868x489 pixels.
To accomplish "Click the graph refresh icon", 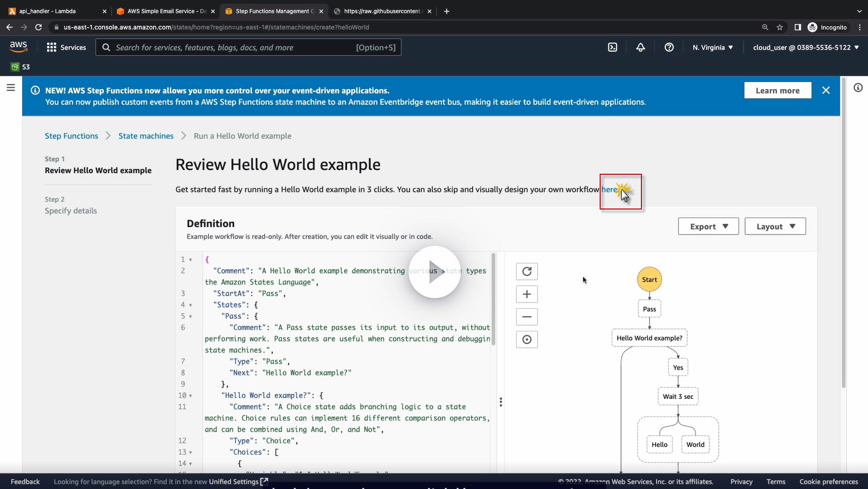I will tap(527, 271).
